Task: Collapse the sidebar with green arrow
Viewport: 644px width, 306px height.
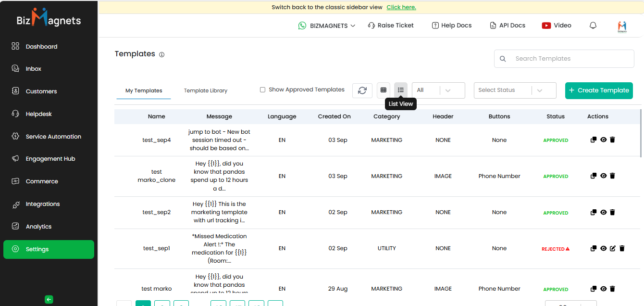Action: (x=49, y=299)
